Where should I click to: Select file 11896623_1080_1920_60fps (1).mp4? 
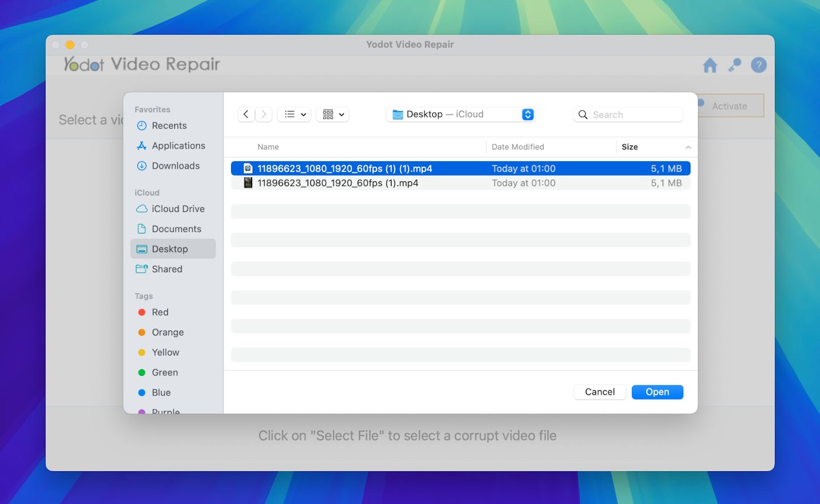click(x=461, y=183)
